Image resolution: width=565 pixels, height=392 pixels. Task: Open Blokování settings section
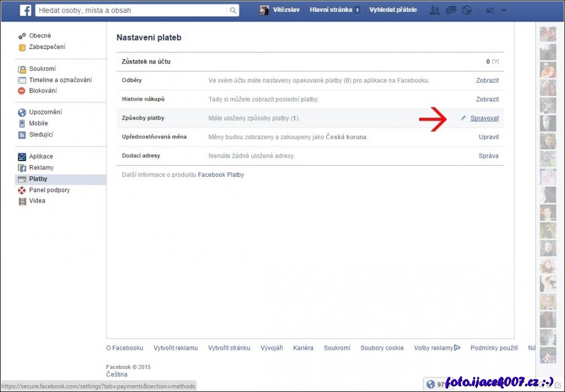pyautogui.click(x=43, y=91)
